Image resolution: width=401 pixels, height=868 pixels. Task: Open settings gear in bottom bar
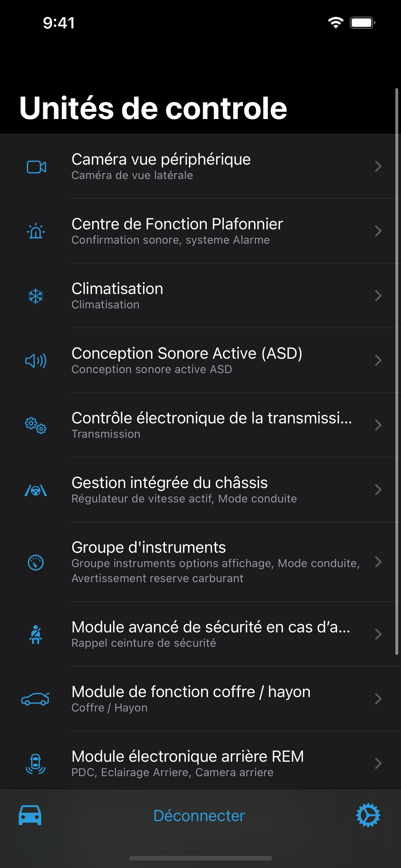coord(368,815)
